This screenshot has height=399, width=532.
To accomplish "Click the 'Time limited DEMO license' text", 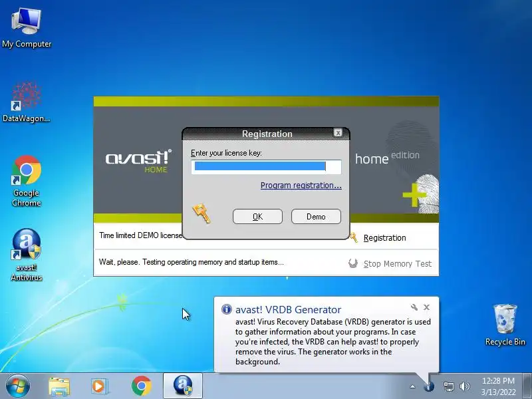I will coord(141,235).
